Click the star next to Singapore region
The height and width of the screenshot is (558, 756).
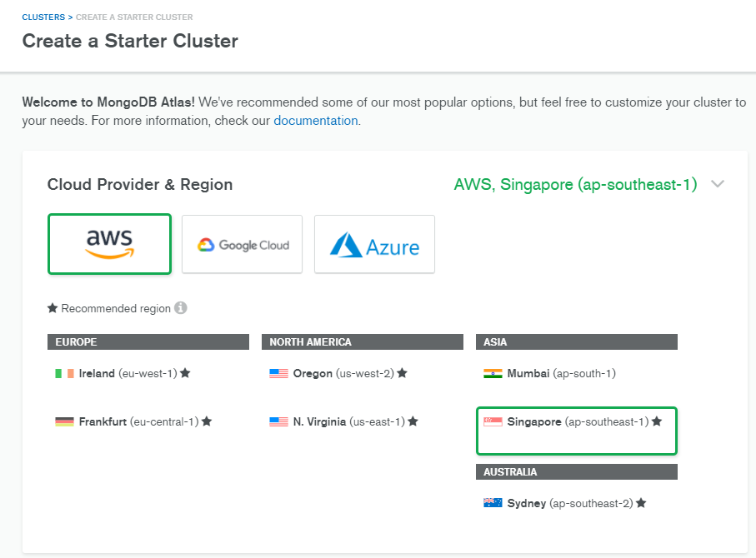click(x=657, y=421)
